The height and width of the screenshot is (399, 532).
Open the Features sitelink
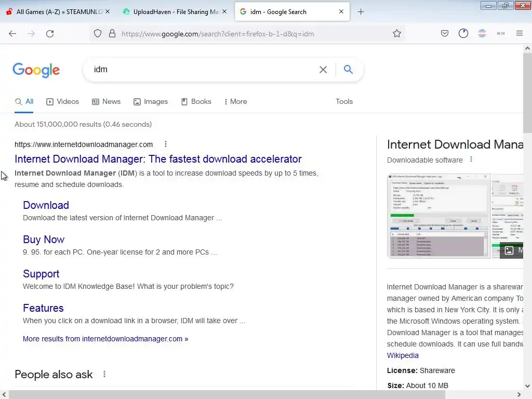pos(43,308)
